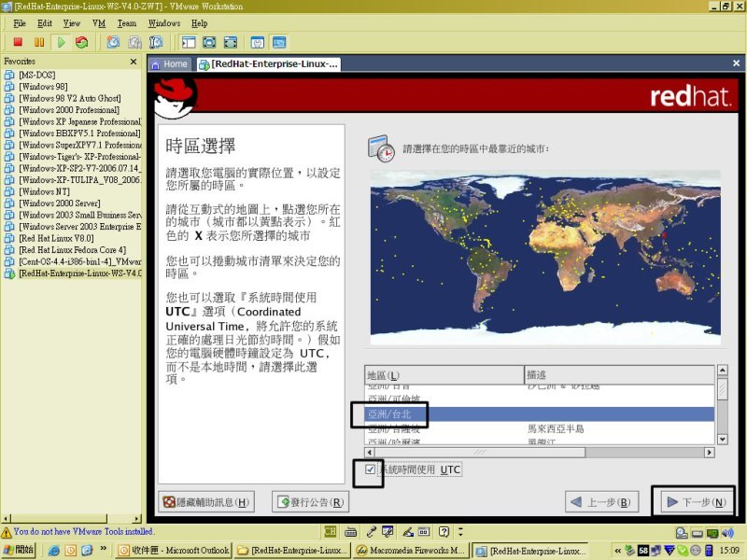Click the 下一步(N) next button
This screenshot has height=560, width=747.
coord(697,502)
